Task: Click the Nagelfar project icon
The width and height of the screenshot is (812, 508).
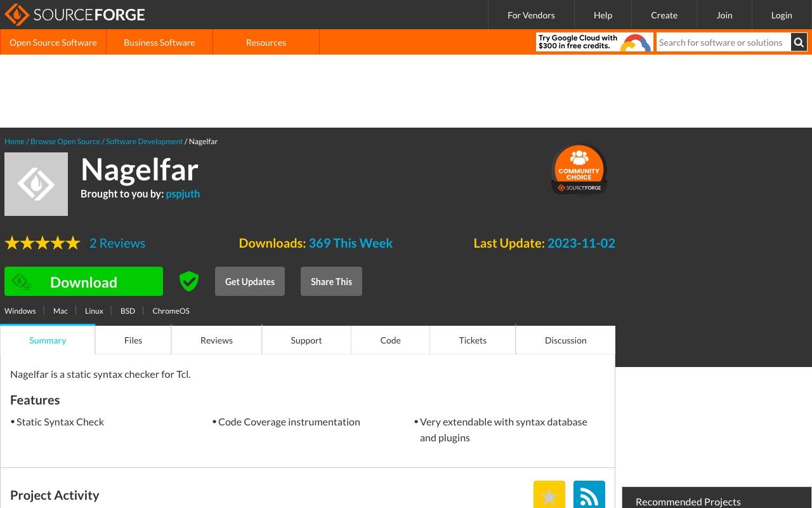Action: coord(36,184)
